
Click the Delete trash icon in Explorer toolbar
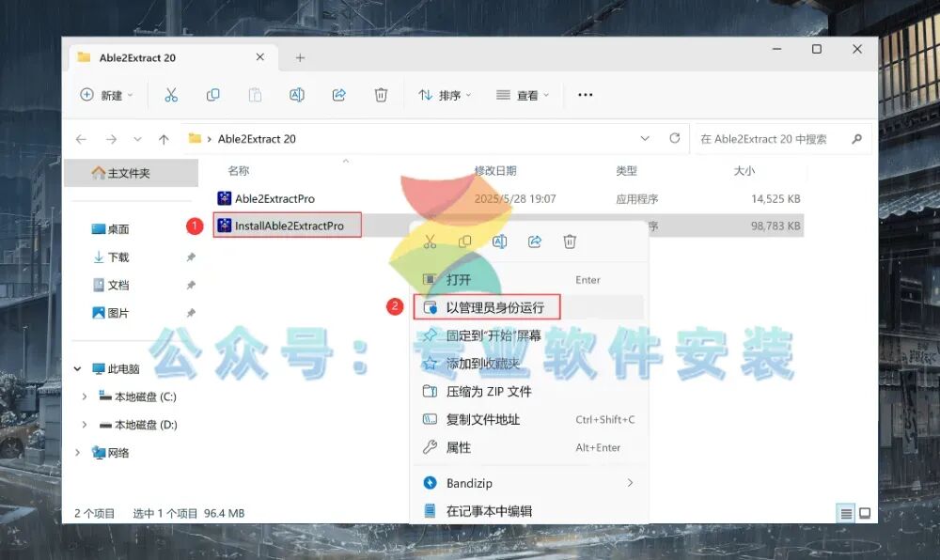coord(381,95)
